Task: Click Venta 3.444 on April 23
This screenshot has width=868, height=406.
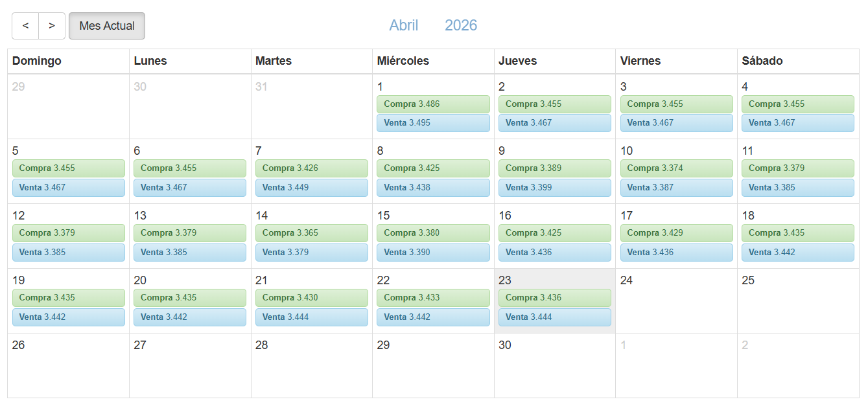Action: click(554, 317)
